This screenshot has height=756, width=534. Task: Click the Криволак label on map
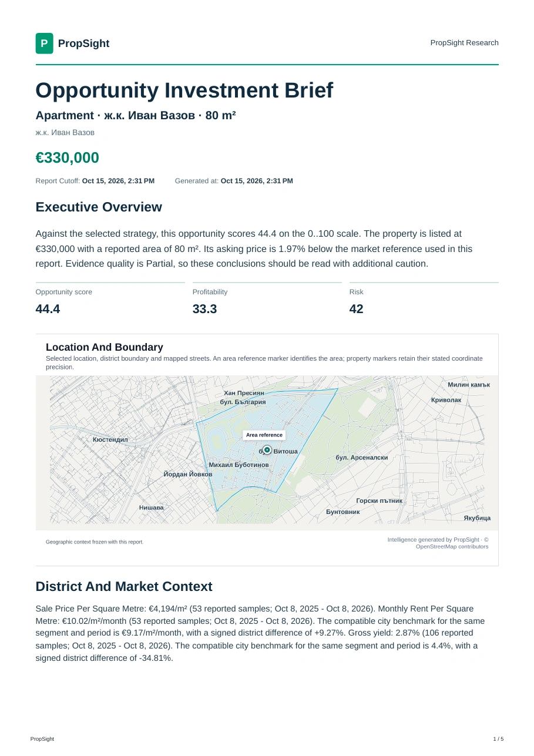446,400
